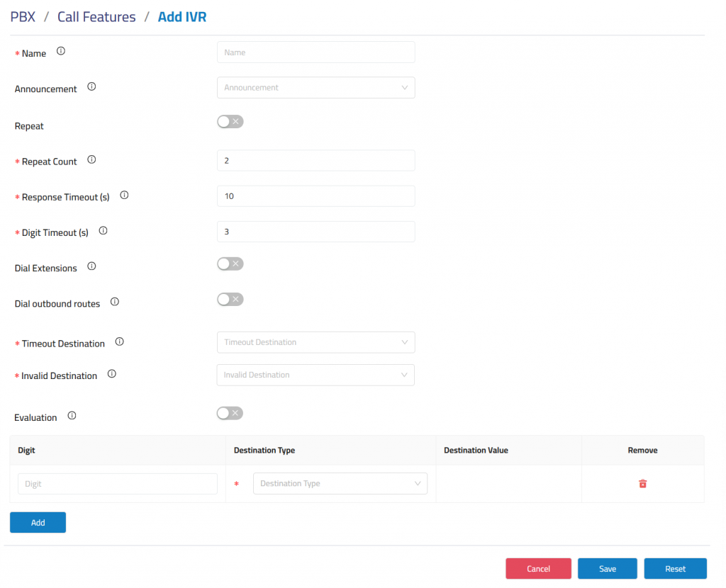The height and width of the screenshot is (588, 726).
Task: Enable the Repeat toggle
Action: (x=230, y=122)
